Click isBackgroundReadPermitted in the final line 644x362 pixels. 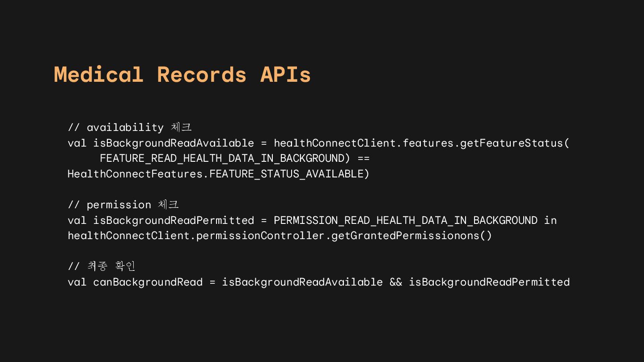[x=489, y=282]
